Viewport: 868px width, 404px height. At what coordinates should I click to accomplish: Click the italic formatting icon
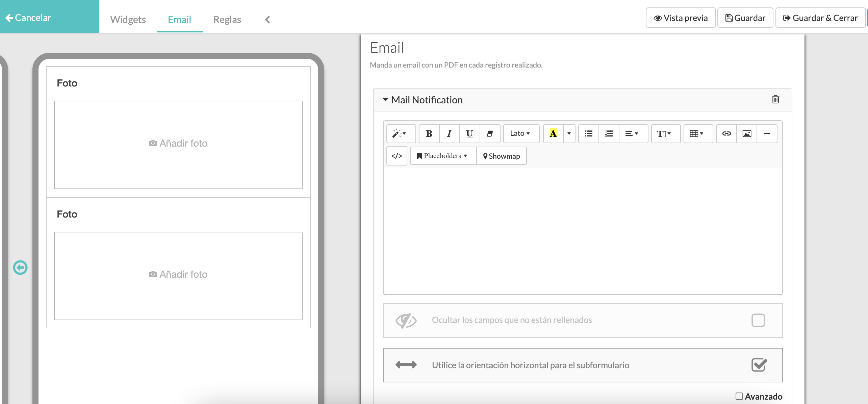tap(449, 133)
